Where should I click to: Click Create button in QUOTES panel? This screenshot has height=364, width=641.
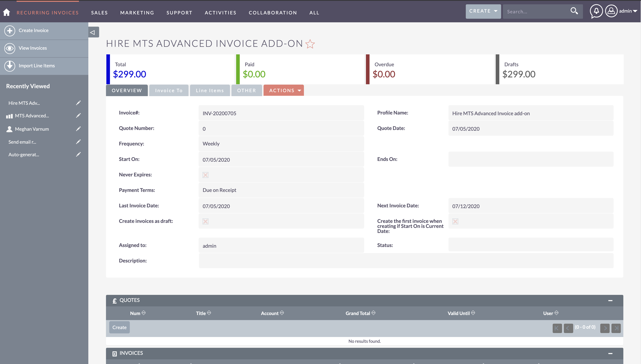[x=120, y=327]
